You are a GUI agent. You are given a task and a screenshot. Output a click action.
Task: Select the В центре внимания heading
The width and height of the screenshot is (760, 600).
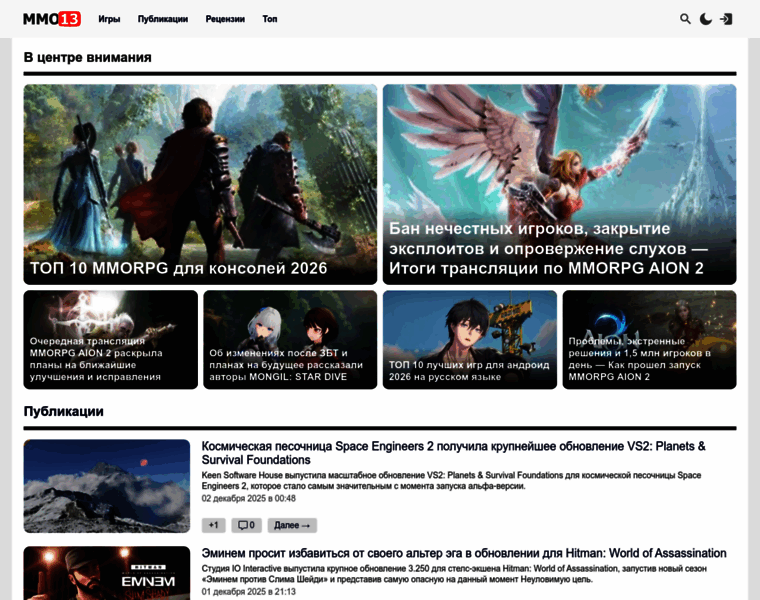[87, 57]
